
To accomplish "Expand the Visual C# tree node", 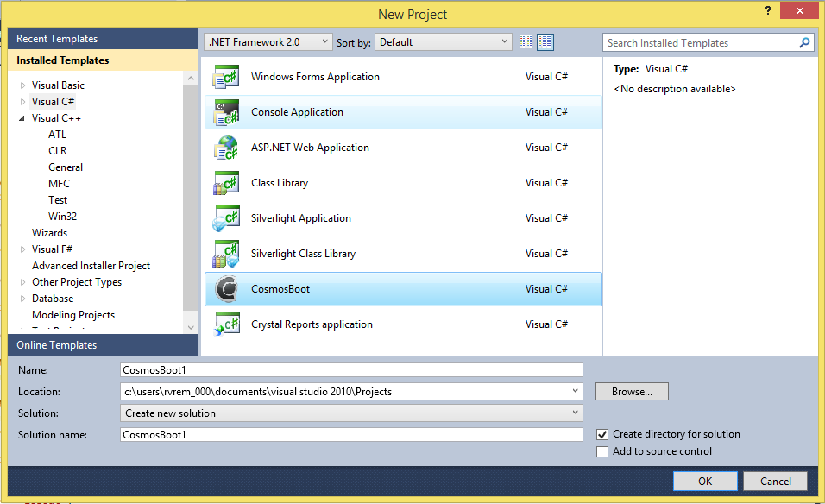I will click(22, 102).
